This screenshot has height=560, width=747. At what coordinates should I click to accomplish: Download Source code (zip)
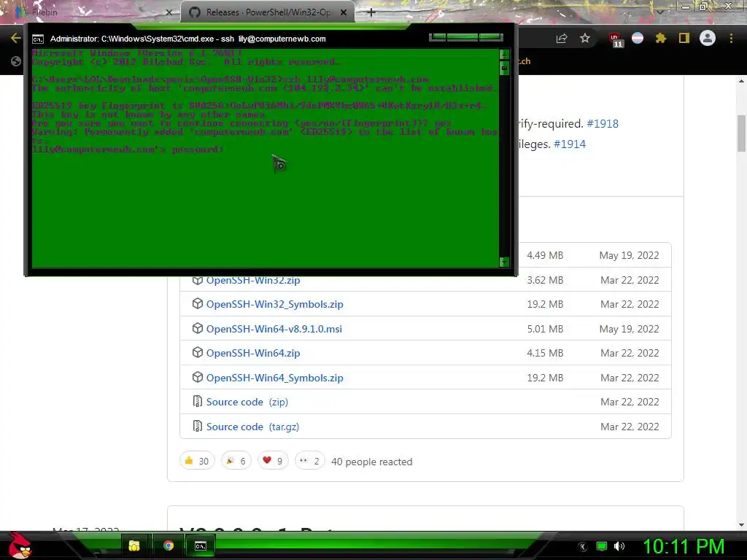[247, 402]
